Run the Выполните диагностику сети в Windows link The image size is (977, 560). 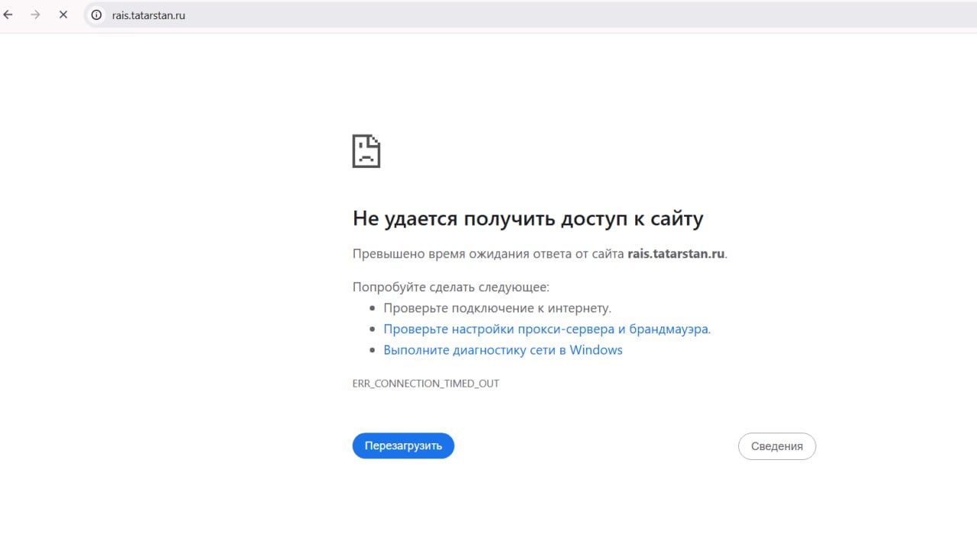[502, 350]
